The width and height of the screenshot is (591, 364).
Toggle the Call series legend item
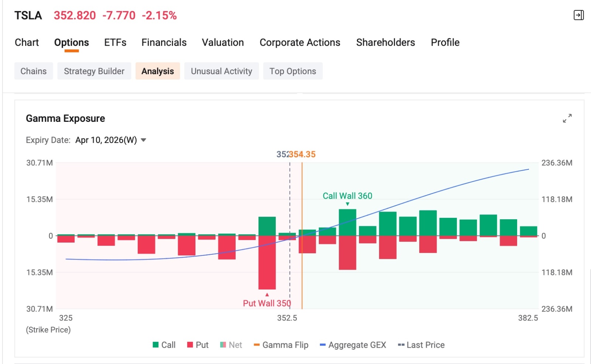click(164, 345)
